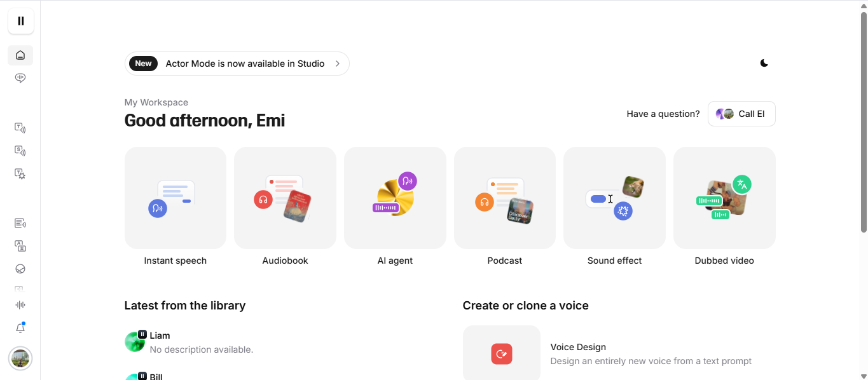868x380 pixels.
Task: Toggle dark mode with the moon icon
Action: coord(764,63)
